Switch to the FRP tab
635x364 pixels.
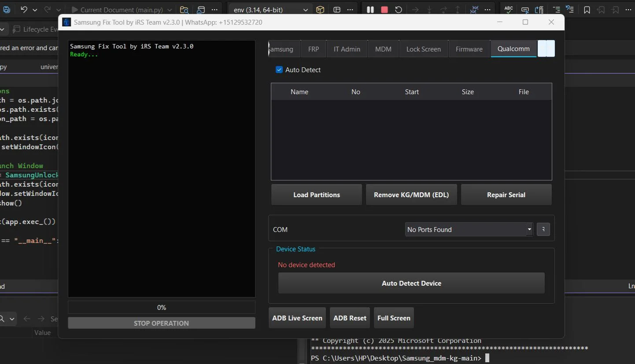(313, 49)
